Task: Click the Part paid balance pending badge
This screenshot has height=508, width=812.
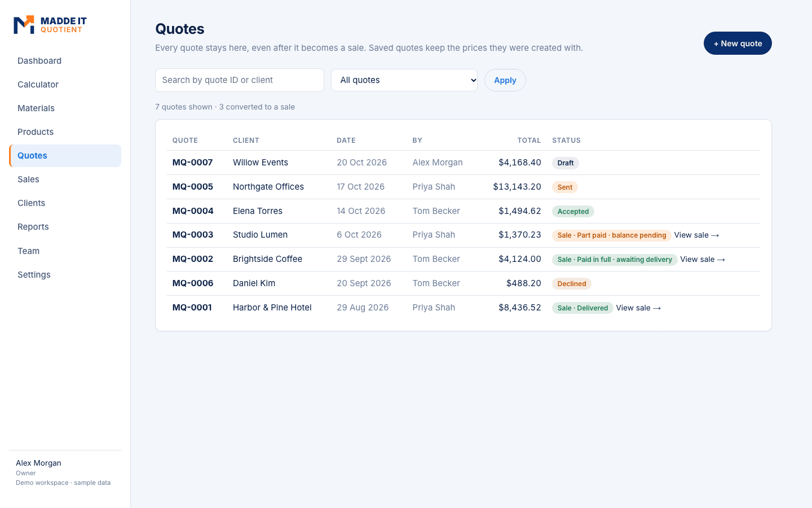Action: click(x=612, y=235)
